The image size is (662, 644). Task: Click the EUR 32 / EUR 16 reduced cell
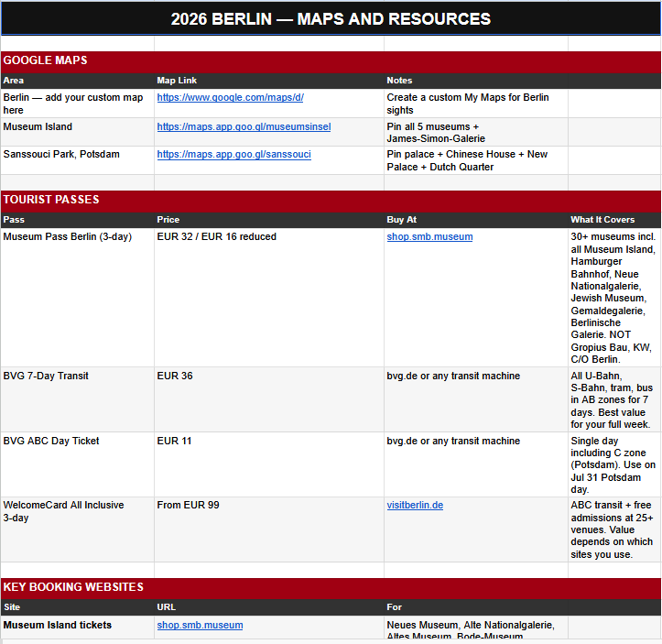pyautogui.click(x=269, y=298)
